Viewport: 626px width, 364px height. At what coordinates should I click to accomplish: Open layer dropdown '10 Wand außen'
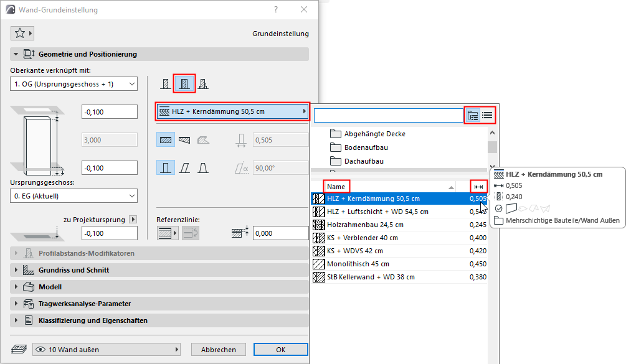coord(106,350)
